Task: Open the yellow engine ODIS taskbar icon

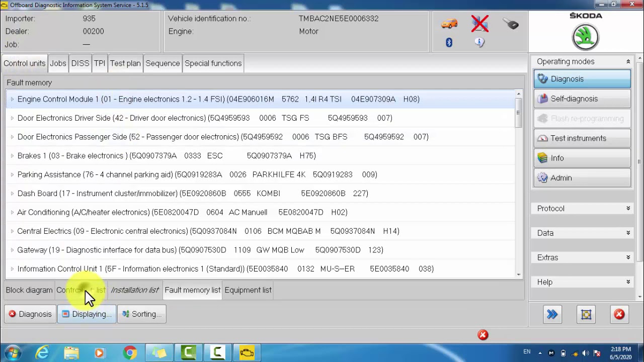Action: (x=247, y=353)
